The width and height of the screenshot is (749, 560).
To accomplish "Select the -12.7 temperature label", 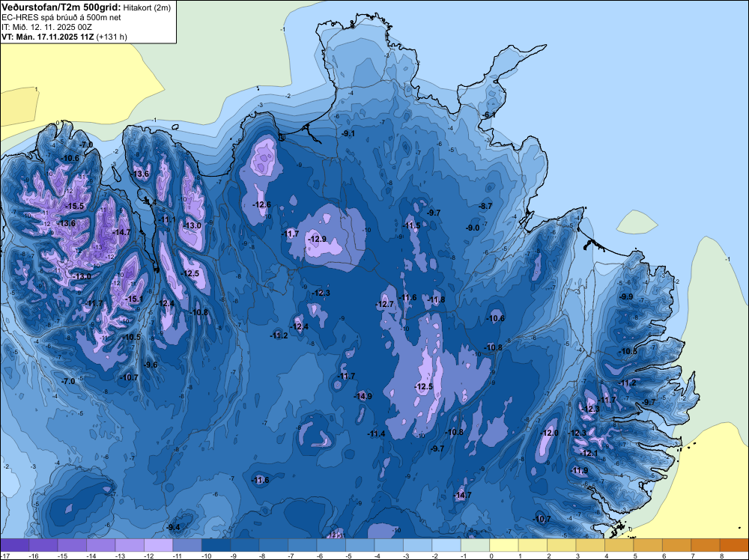I will [384, 304].
